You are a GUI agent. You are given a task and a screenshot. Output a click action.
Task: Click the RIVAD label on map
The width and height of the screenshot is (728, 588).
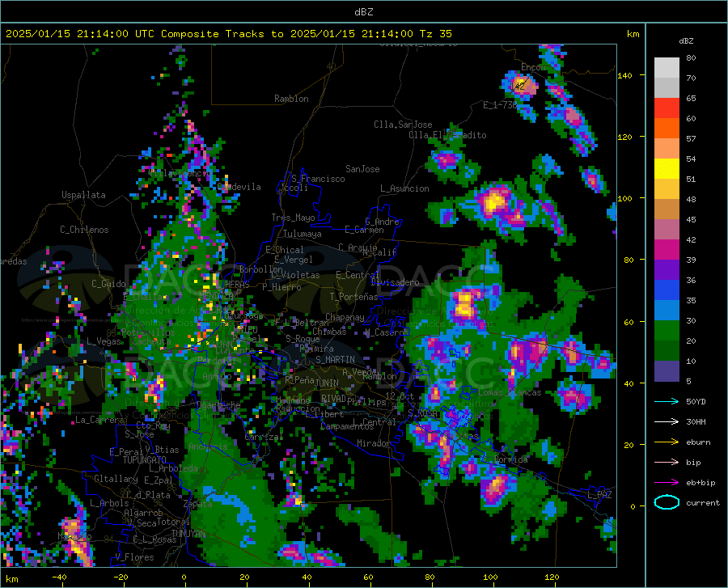point(334,399)
